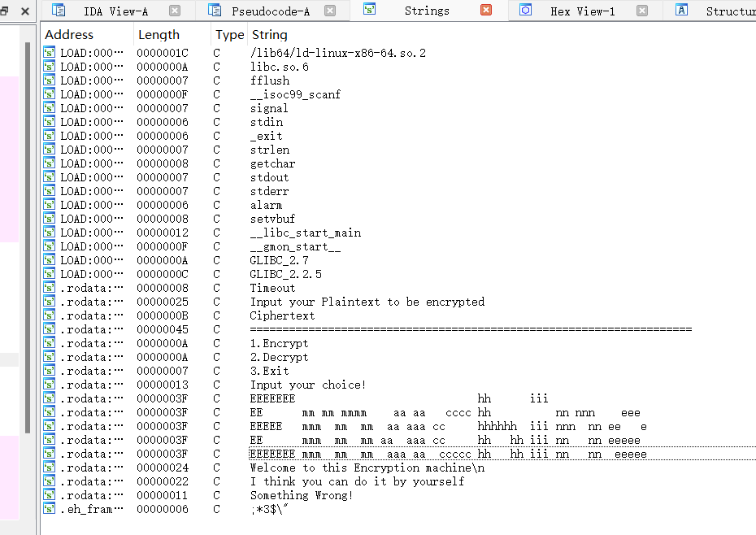Click the Type column header
Image resolution: width=756 pixels, height=535 pixels.
229,35
